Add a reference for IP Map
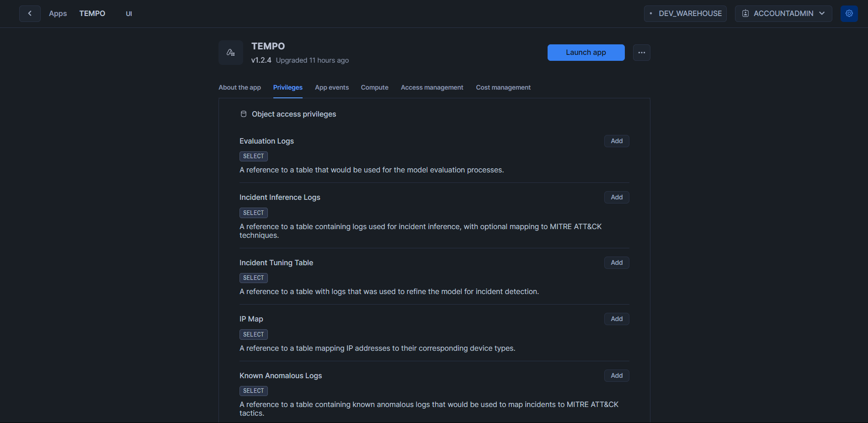Screen dimensions: 868x423 [x=617, y=319]
